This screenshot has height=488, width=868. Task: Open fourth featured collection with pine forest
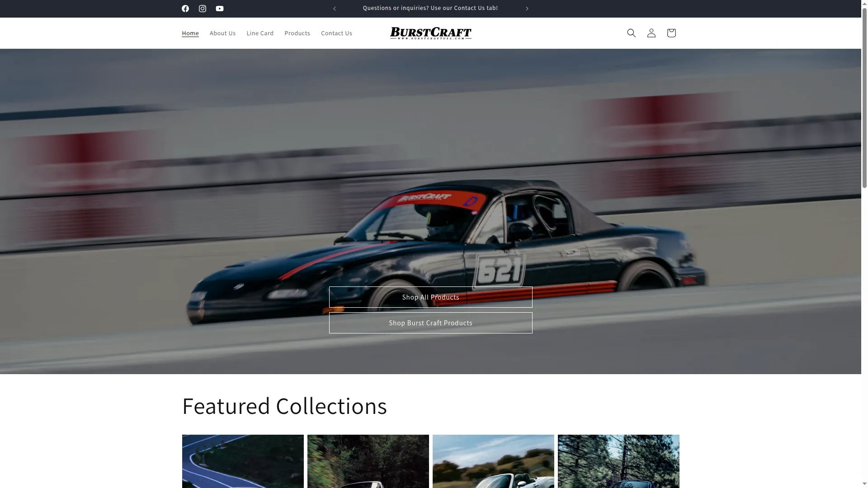618,461
